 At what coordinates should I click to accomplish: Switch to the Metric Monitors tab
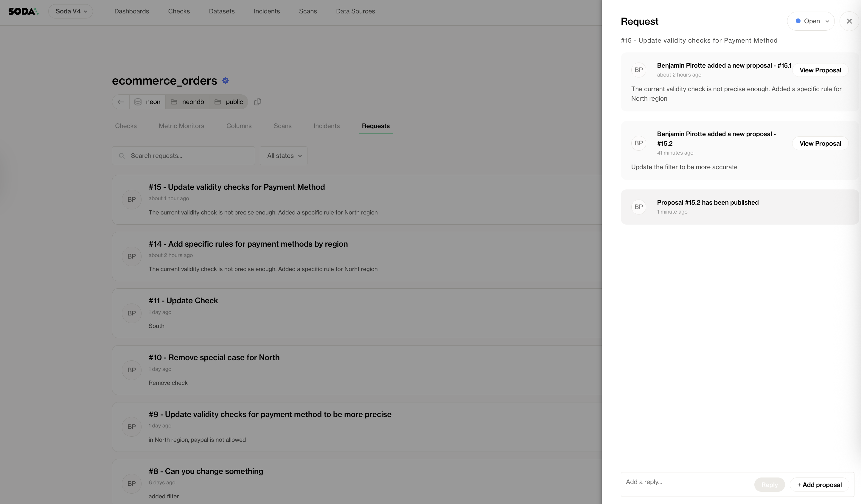[x=181, y=126]
